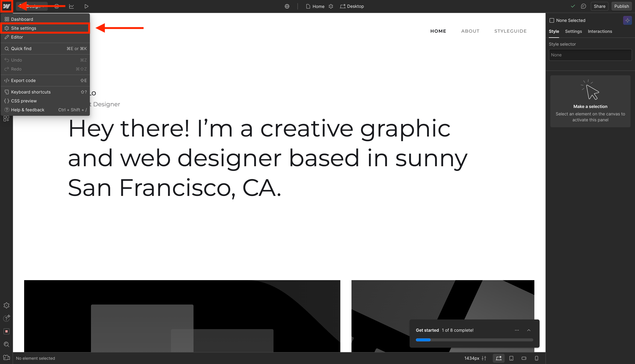The image size is (635, 364).
Task: Click the Share button
Action: tap(599, 6)
